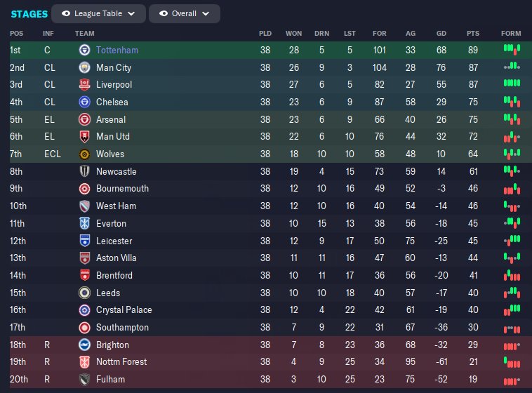Toggle the eye icon beside League Table
Viewport: 532px width, 393px height.
(66, 13)
